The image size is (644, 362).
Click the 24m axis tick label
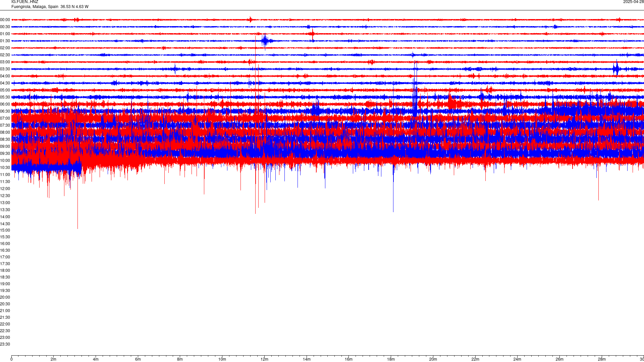tap(517, 359)
